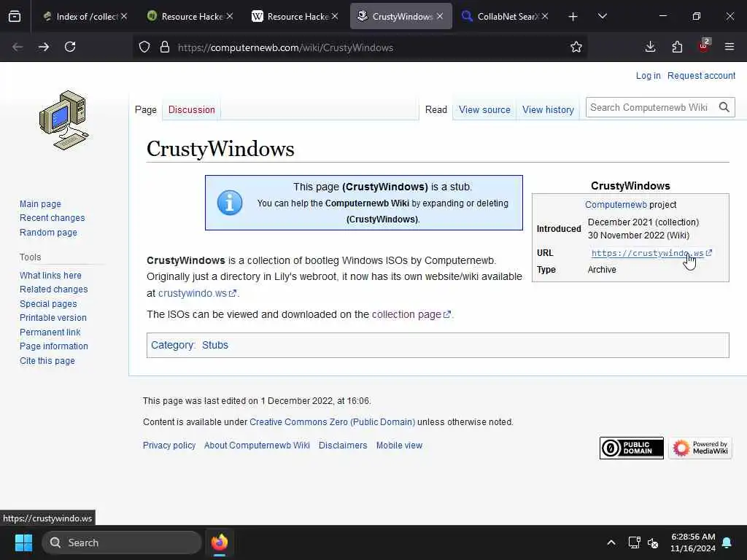Open About Computernewb Wiki link
The height and width of the screenshot is (560, 747).
coord(257,446)
